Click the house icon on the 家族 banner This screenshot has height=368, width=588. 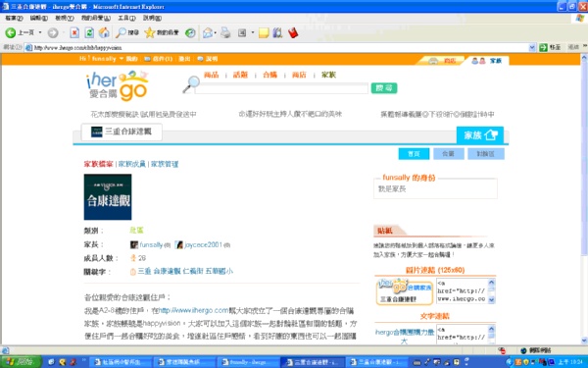click(x=491, y=134)
